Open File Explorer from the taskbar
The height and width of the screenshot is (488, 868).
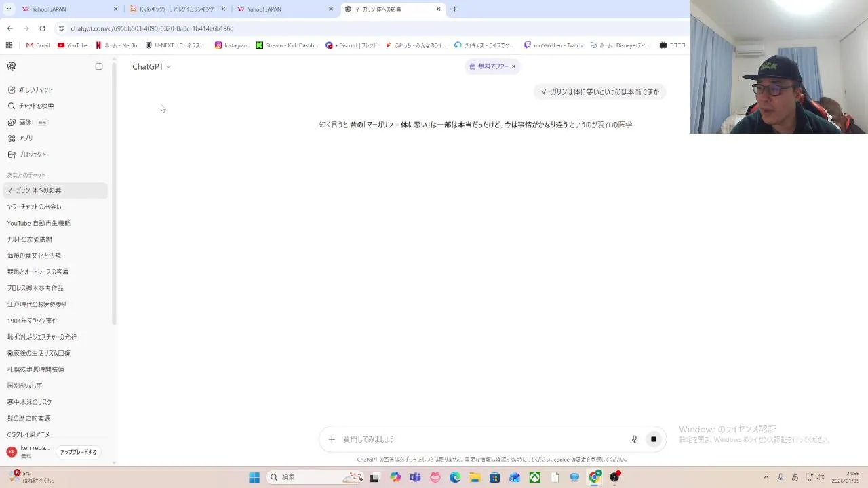click(475, 477)
